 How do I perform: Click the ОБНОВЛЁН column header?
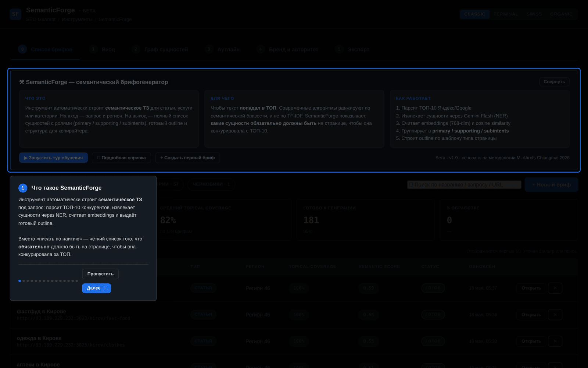coord(482,266)
